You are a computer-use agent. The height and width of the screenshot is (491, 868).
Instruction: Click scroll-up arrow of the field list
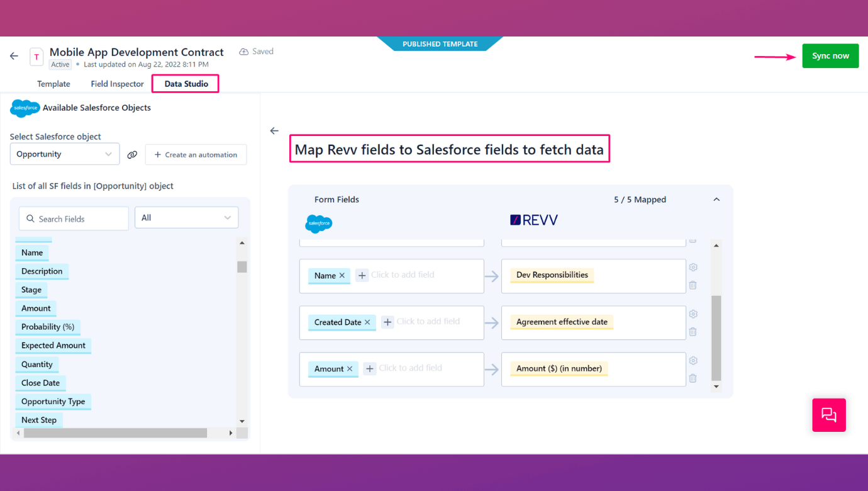coord(242,243)
